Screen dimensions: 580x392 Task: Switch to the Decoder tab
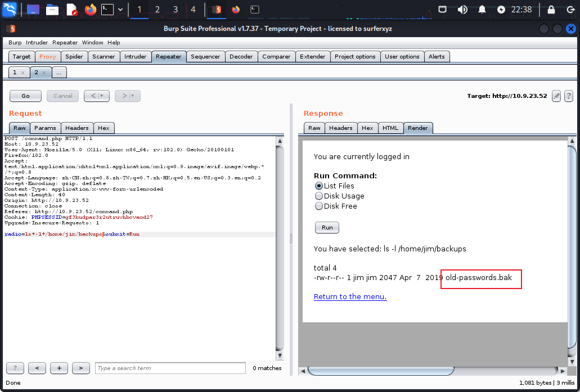(241, 57)
